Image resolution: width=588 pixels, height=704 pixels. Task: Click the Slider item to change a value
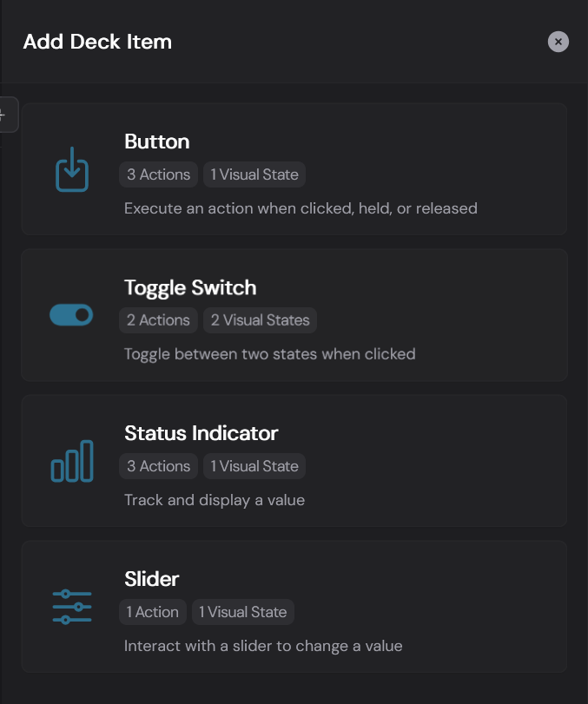(294, 607)
